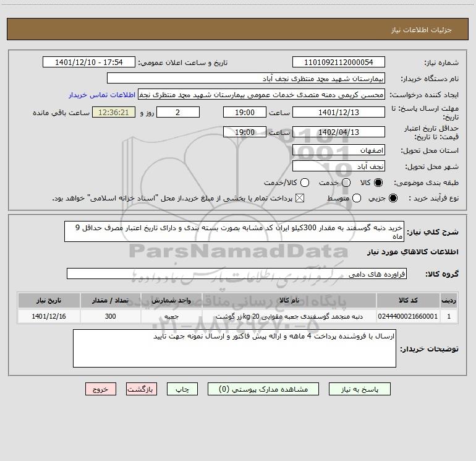Click the شماره نیاز field 1101092112000054
The width and height of the screenshot is (476, 461).
339,62
